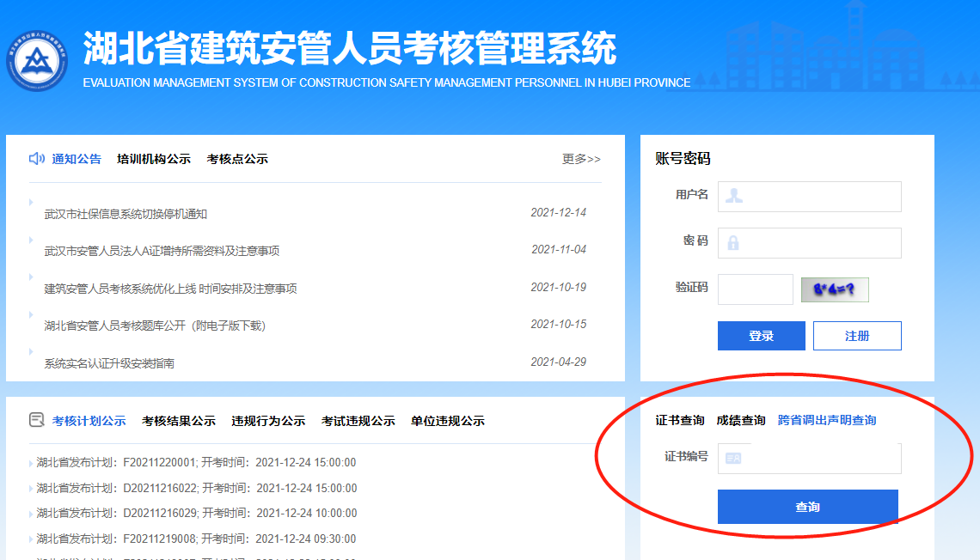Click the speaker icon beside 通知公告
980x560 pixels.
36,158
